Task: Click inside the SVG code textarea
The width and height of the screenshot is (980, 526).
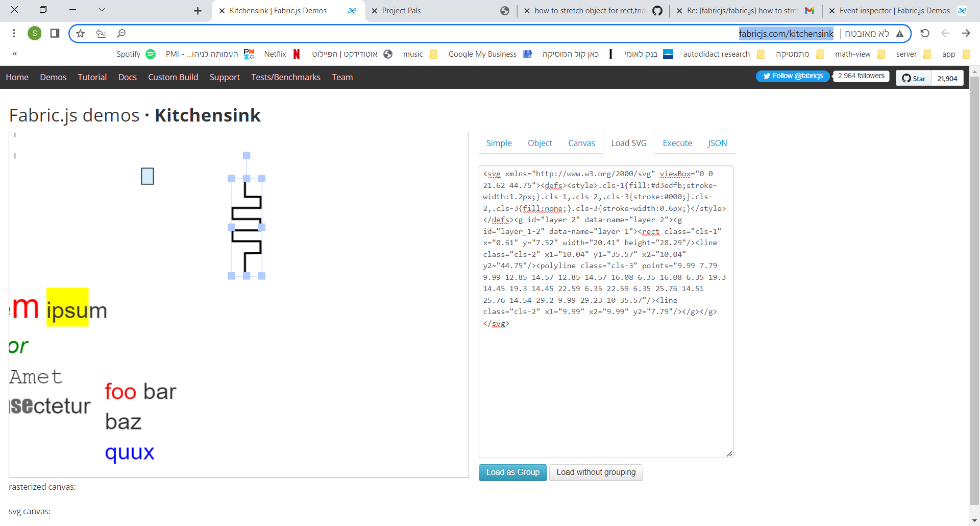Action: pos(605,306)
